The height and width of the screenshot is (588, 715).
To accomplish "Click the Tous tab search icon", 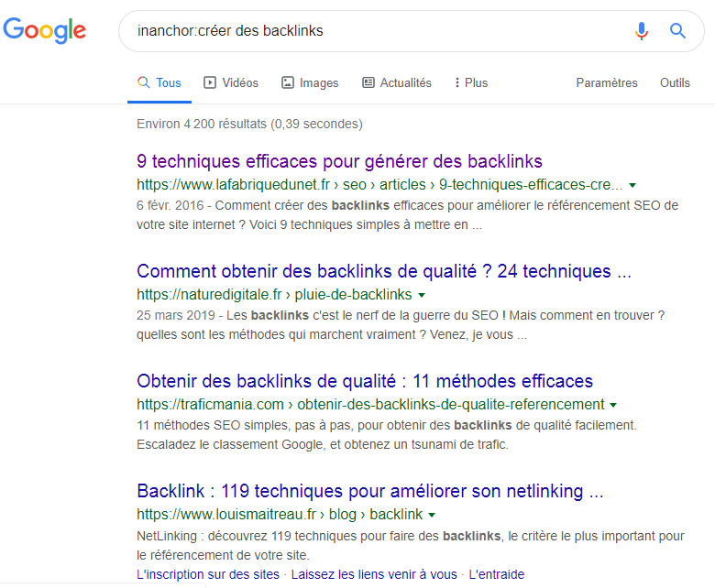I will point(143,82).
